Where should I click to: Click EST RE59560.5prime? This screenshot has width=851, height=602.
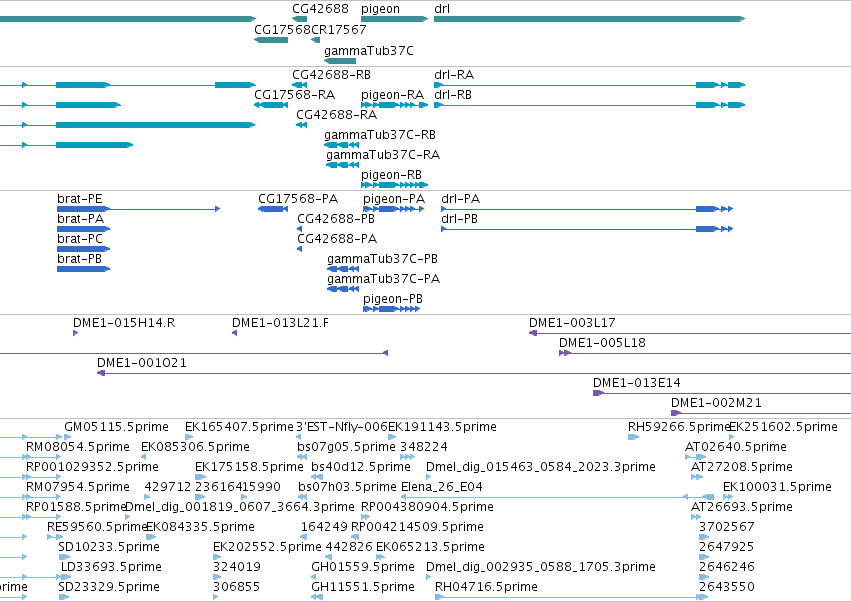[x=97, y=528]
